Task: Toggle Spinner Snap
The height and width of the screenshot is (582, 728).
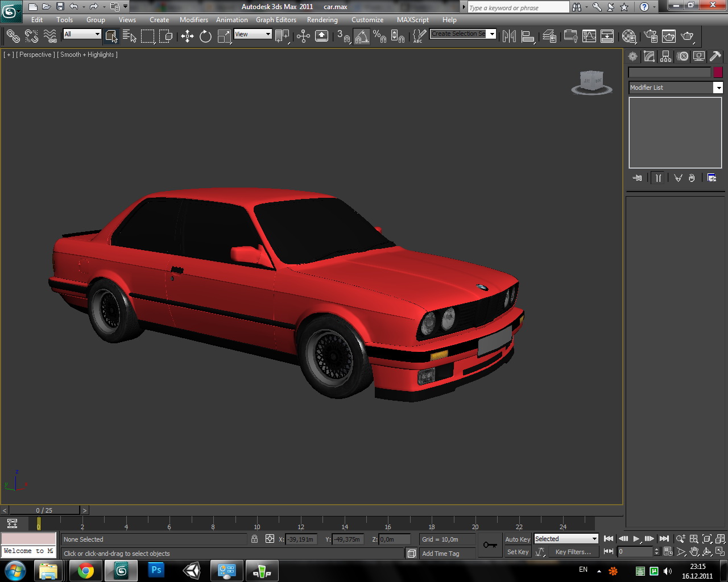Action: click(x=398, y=36)
